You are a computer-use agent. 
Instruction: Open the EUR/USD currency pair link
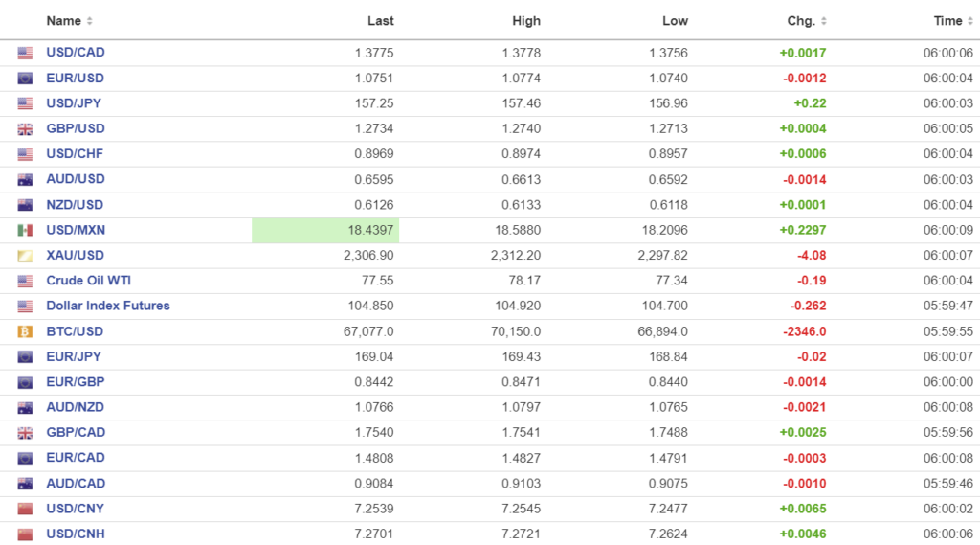[75, 79]
